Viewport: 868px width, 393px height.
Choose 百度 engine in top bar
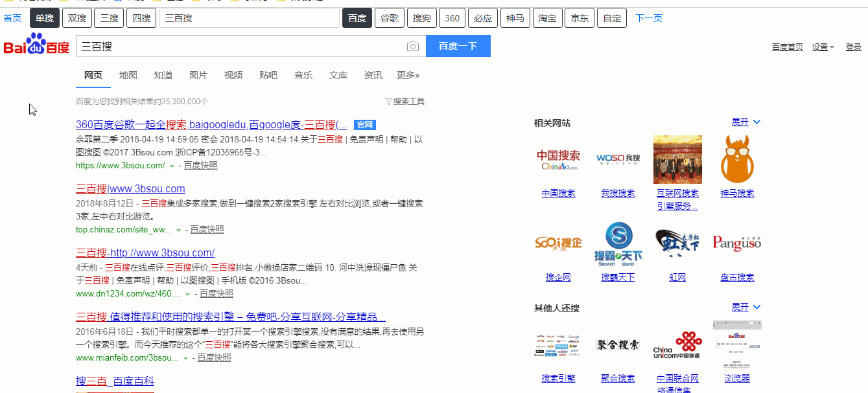click(x=357, y=18)
